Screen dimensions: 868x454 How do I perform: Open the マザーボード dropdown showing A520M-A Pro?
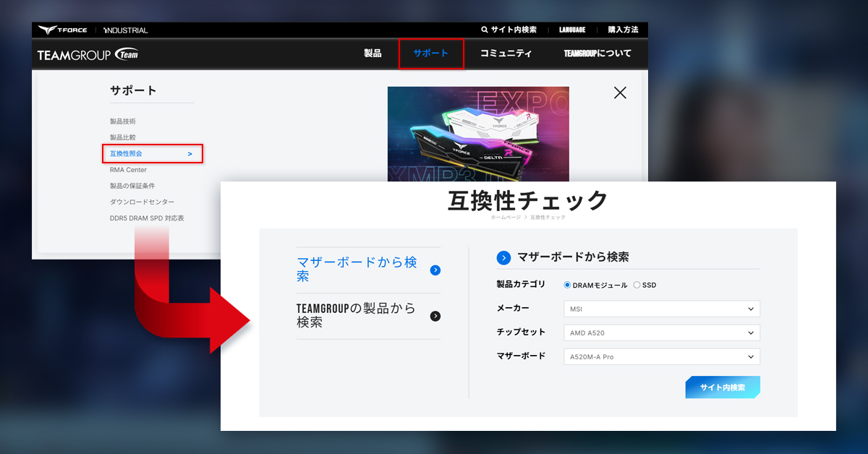click(x=662, y=356)
